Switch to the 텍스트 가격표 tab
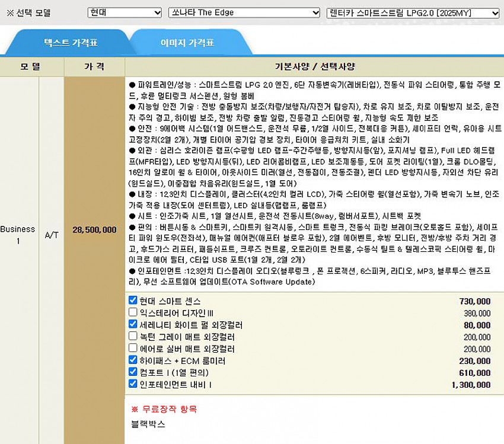 click(x=71, y=43)
